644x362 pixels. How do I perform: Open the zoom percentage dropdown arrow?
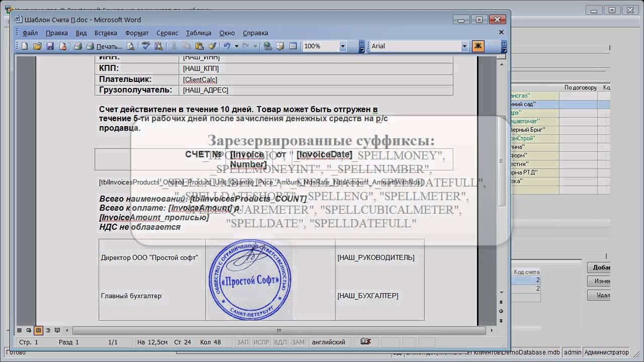click(x=343, y=46)
